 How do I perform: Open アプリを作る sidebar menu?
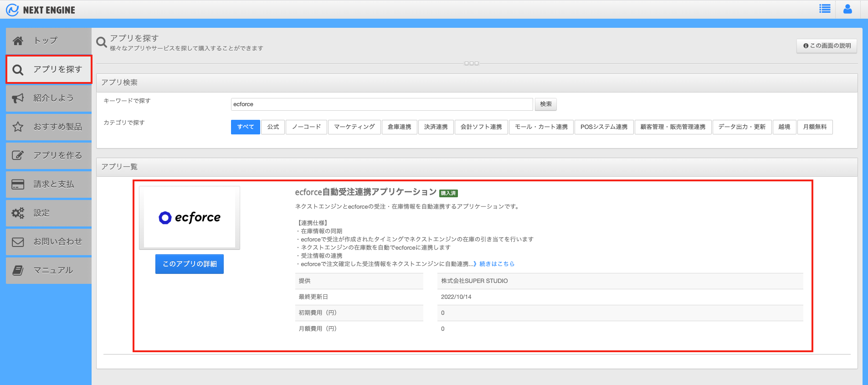tap(49, 155)
